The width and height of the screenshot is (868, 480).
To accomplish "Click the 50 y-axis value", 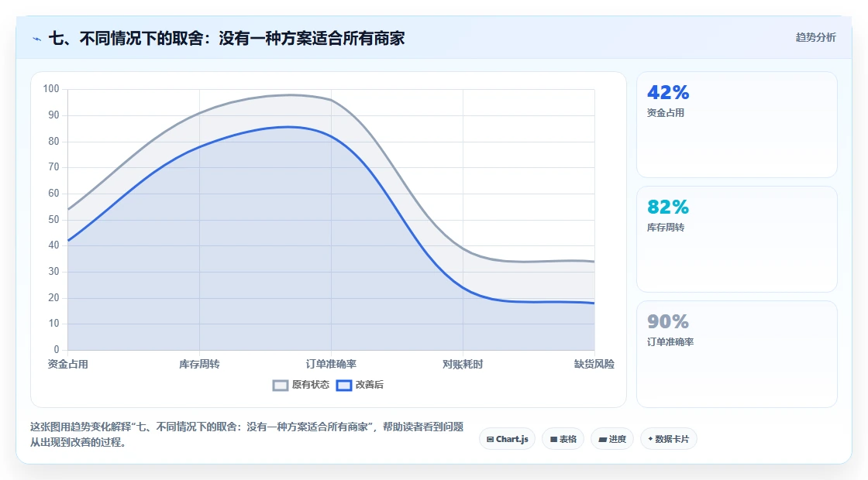I will tap(53, 220).
